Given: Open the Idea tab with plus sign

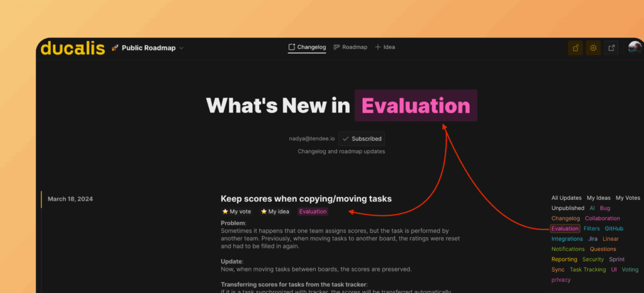Looking at the screenshot, I should (x=385, y=47).
